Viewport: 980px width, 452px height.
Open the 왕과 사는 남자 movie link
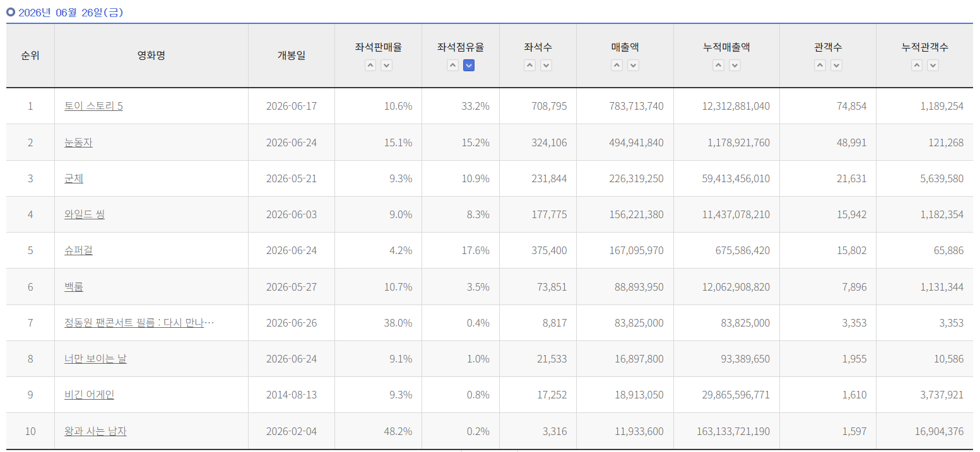point(95,431)
